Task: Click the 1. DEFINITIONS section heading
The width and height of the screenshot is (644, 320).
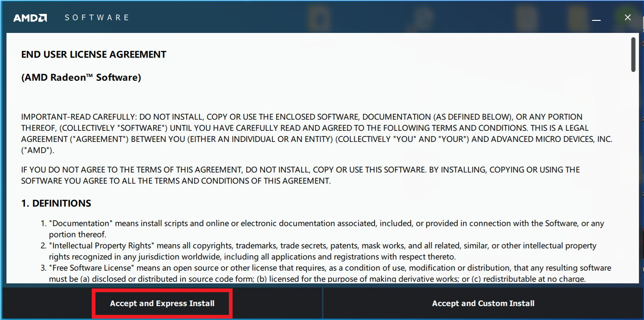Action: [56, 204]
